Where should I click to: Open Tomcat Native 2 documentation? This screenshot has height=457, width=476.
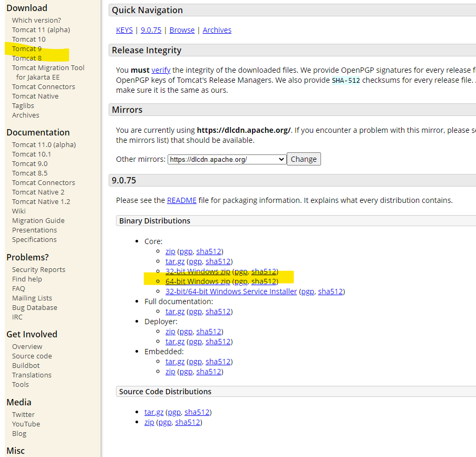(x=38, y=192)
